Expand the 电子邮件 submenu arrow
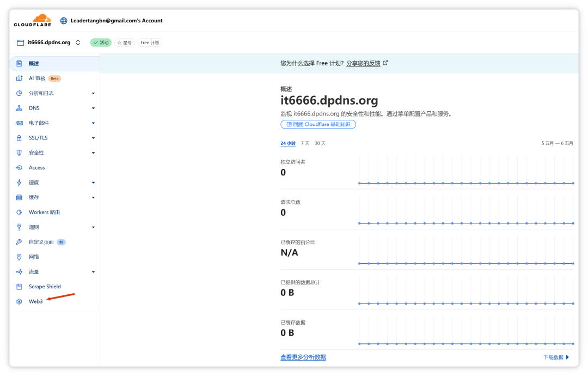The image size is (588, 376). pyautogui.click(x=94, y=123)
